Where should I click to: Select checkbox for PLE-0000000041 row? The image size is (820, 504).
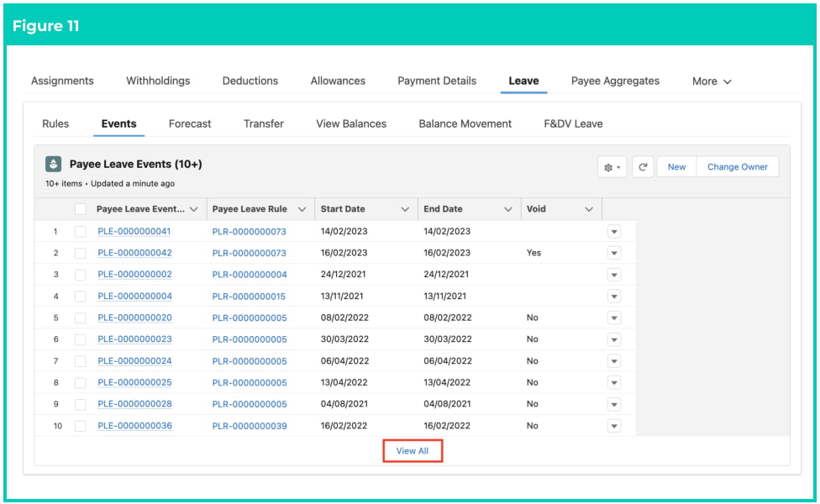[80, 232]
